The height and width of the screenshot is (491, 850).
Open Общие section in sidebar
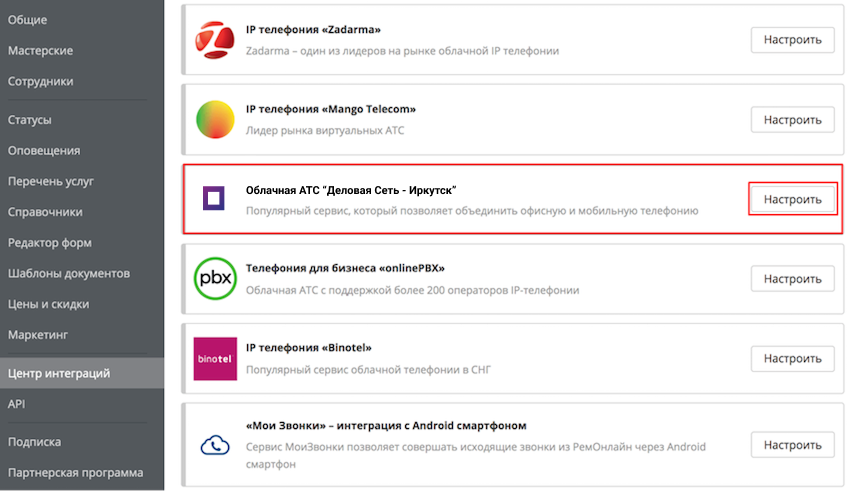[x=28, y=20]
